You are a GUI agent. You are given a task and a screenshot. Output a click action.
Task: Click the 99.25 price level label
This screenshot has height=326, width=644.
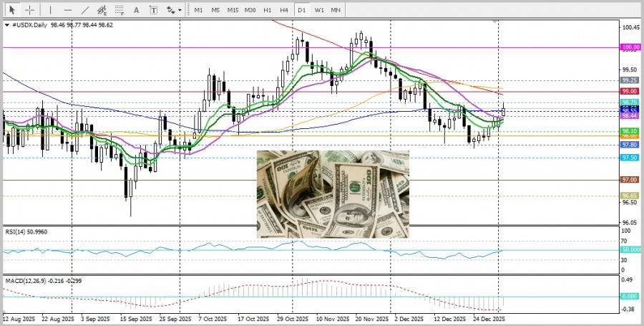coord(630,80)
